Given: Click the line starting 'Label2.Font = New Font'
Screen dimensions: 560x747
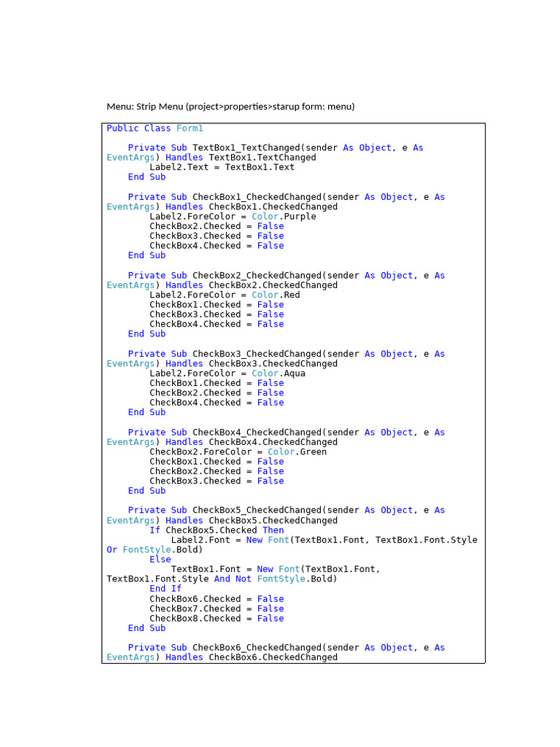Looking at the screenshot, I should point(324,541).
